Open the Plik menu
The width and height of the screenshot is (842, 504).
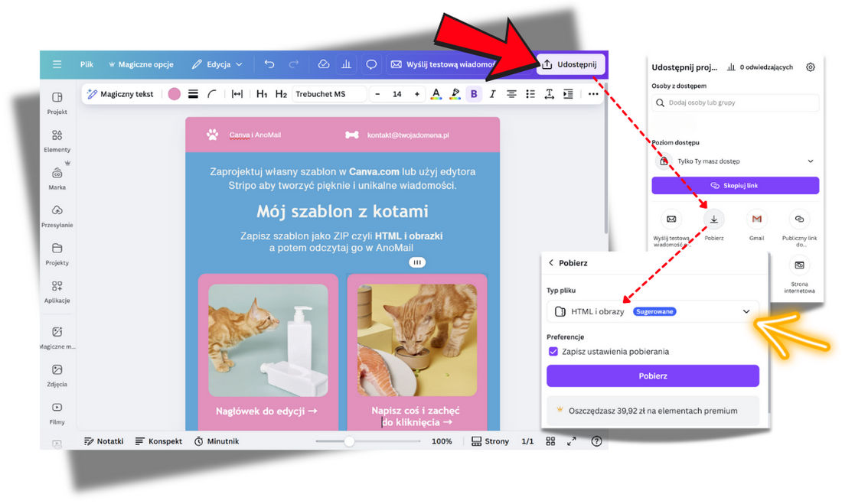tap(86, 64)
